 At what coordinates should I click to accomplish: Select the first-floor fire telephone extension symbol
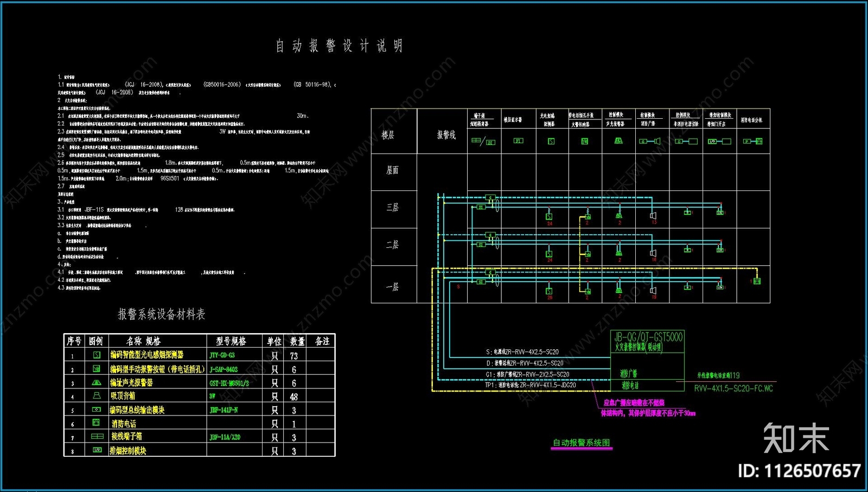[x=757, y=281]
